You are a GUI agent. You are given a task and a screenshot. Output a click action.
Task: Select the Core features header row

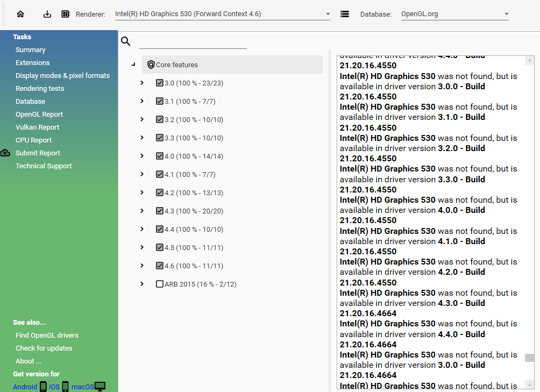232,65
